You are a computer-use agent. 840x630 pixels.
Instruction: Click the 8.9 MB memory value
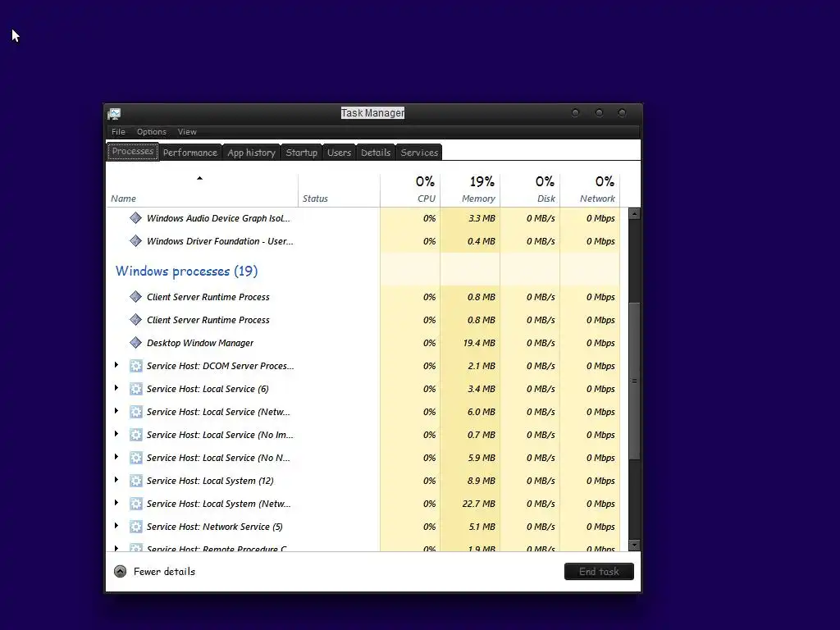coord(481,481)
